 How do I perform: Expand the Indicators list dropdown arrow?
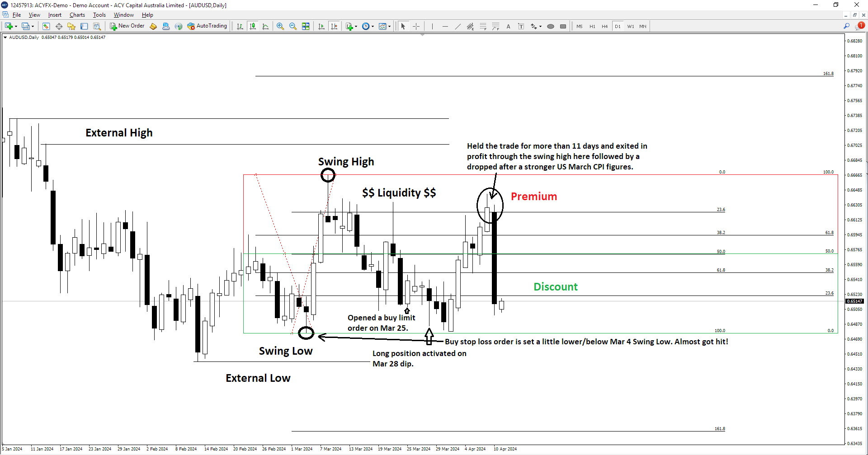point(356,26)
